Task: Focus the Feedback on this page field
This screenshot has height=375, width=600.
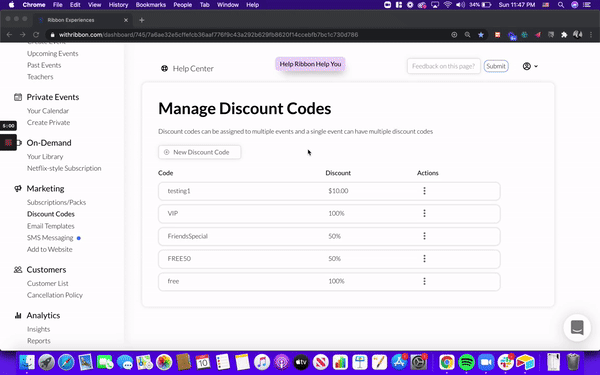Action: pyautogui.click(x=443, y=66)
